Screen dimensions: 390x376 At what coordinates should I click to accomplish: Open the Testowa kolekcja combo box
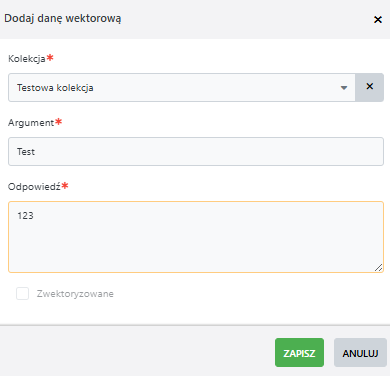182,87
